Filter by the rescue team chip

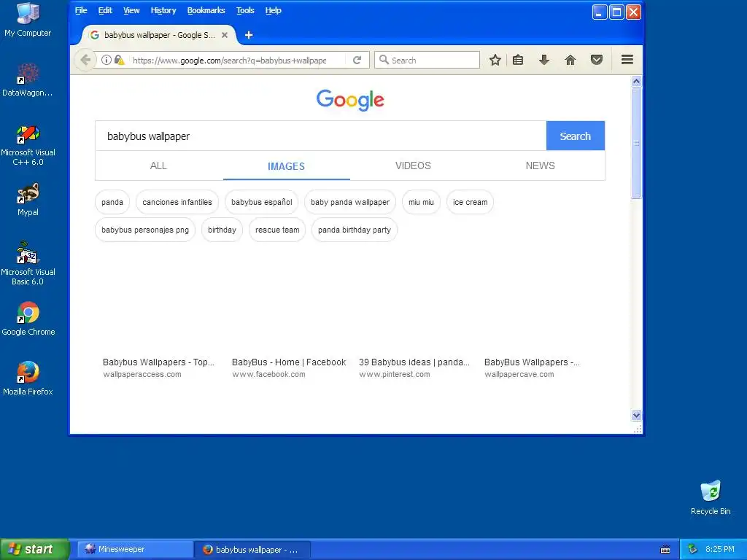(x=277, y=230)
